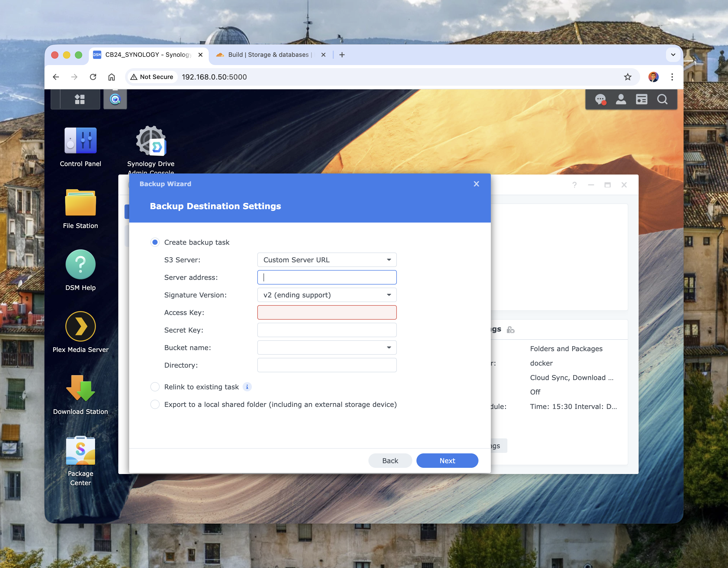Click the Back button
The width and height of the screenshot is (728, 568).
(390, 460)
